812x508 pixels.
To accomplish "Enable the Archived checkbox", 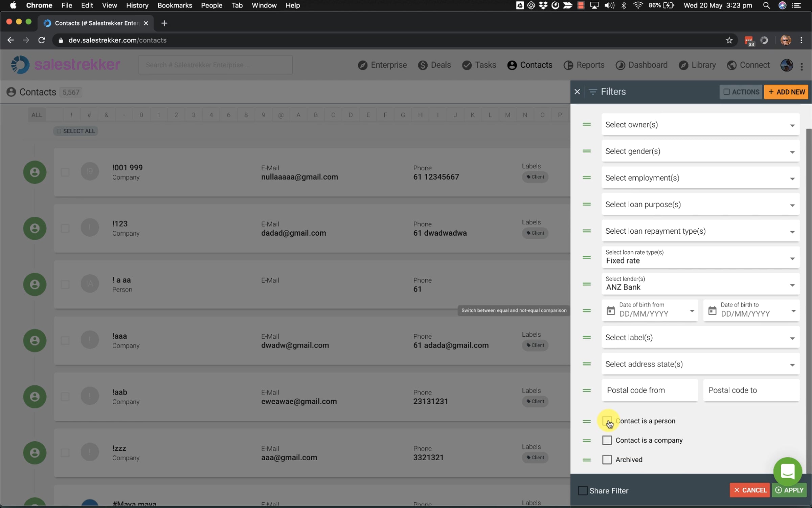I will pos(607,460).
